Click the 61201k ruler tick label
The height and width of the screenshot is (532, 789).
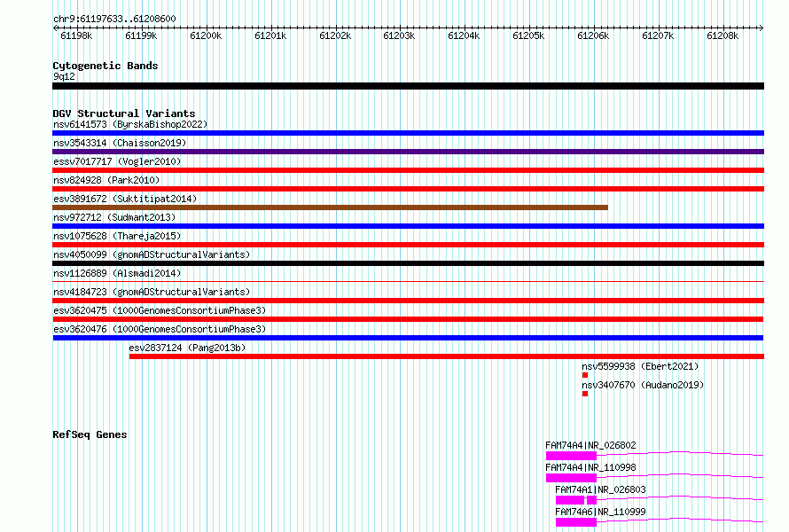pos(270,35)
